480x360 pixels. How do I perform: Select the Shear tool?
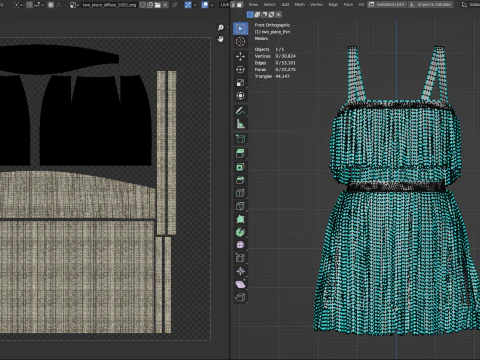[x=240, y=284]
